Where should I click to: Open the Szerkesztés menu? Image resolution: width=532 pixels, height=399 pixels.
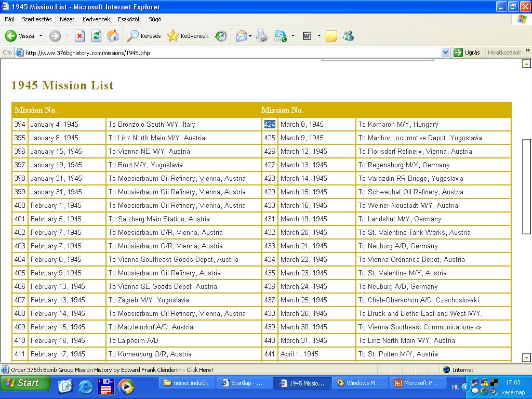pos(37,19)
